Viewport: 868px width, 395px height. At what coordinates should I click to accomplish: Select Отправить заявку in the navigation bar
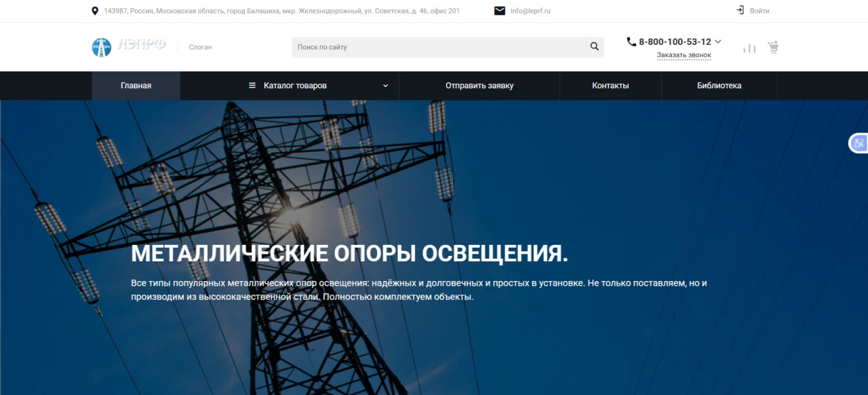point(479,86)
